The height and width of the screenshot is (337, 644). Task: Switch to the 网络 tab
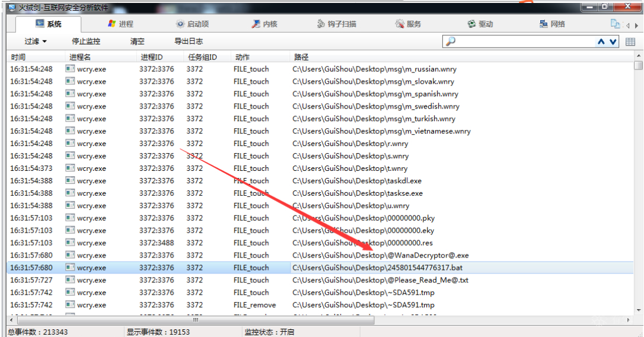coord(552,24)
